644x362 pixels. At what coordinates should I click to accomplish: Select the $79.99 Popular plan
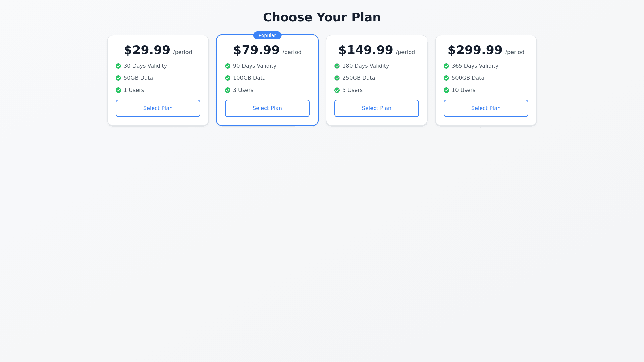267,108
